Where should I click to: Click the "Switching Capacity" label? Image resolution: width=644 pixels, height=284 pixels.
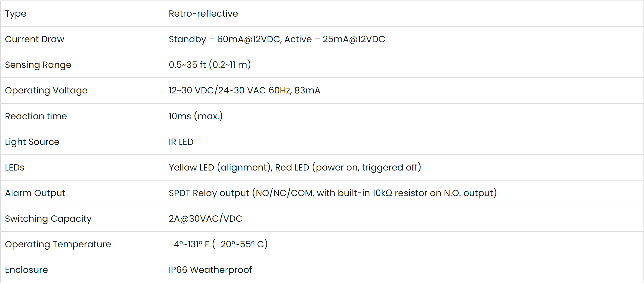pyautogui.click(x=48, y=219)
